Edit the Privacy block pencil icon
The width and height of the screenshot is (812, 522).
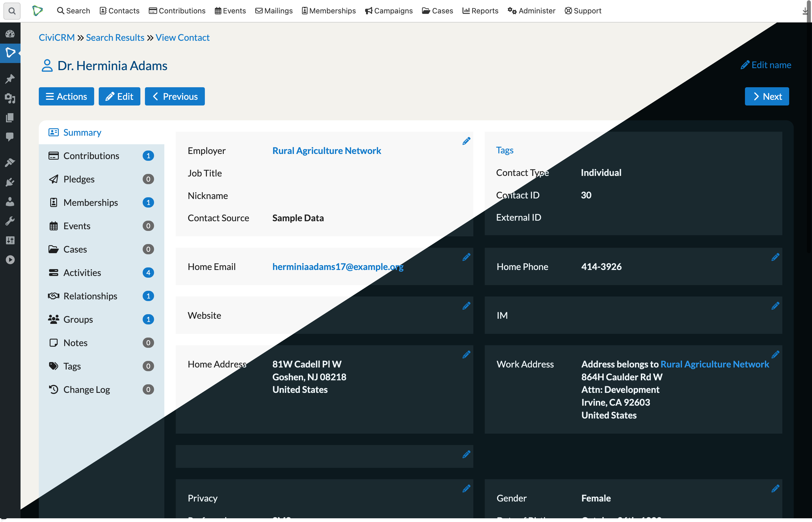(466, 488)
